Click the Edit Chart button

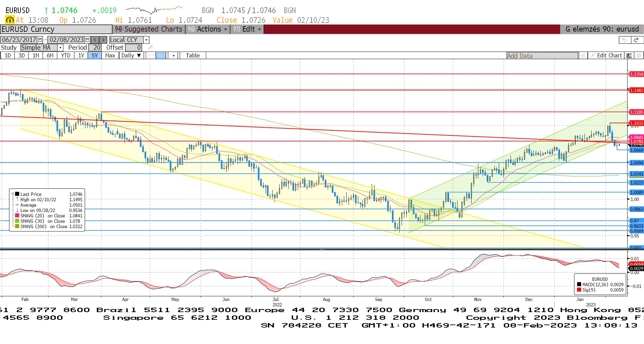click(606, 56)
